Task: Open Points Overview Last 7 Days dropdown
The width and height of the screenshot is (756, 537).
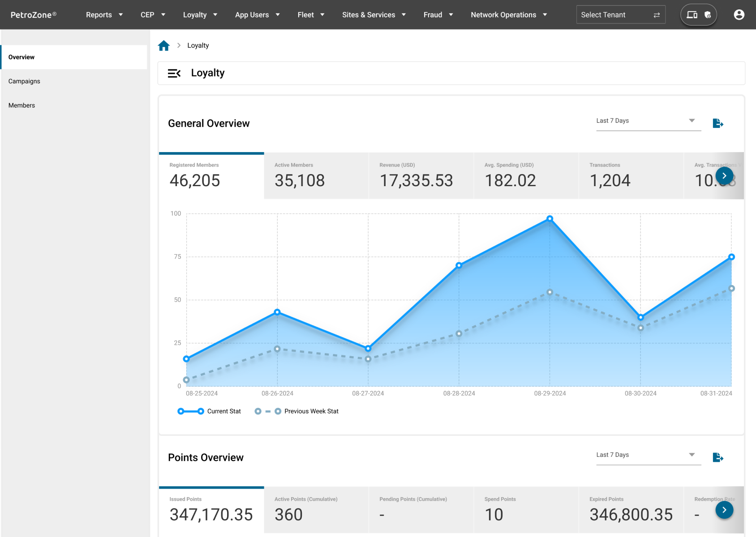Action: click(x=648, y=455)
